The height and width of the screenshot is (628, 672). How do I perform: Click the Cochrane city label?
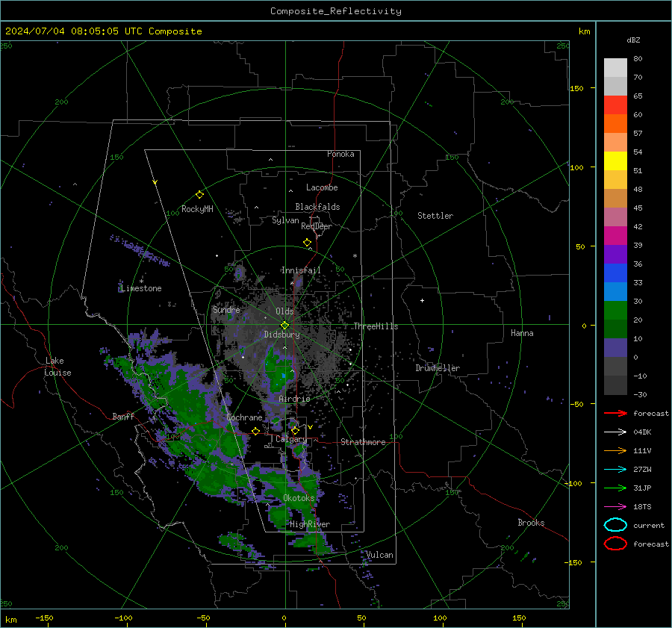[x=244, y=417]
